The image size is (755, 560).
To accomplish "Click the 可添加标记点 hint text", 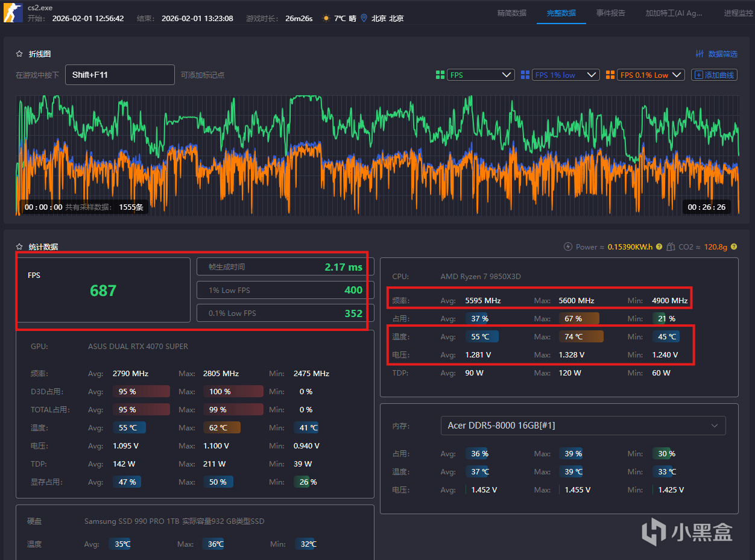I will (203, 75).
